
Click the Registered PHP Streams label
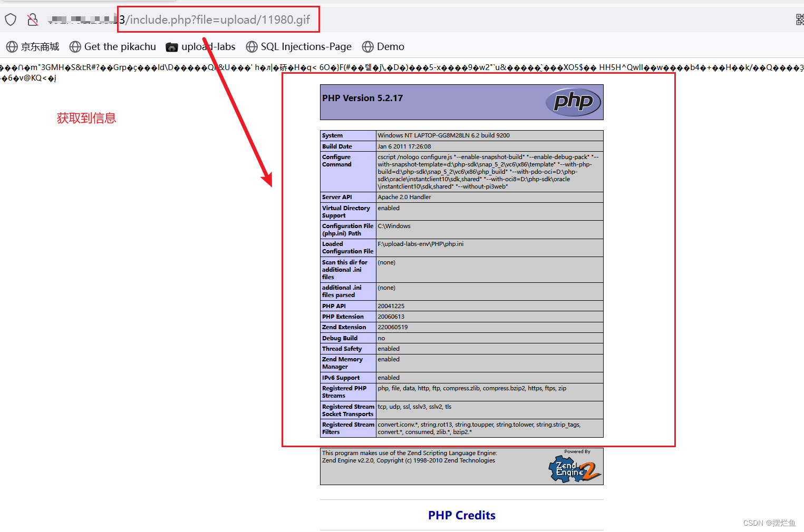point(344,392)
